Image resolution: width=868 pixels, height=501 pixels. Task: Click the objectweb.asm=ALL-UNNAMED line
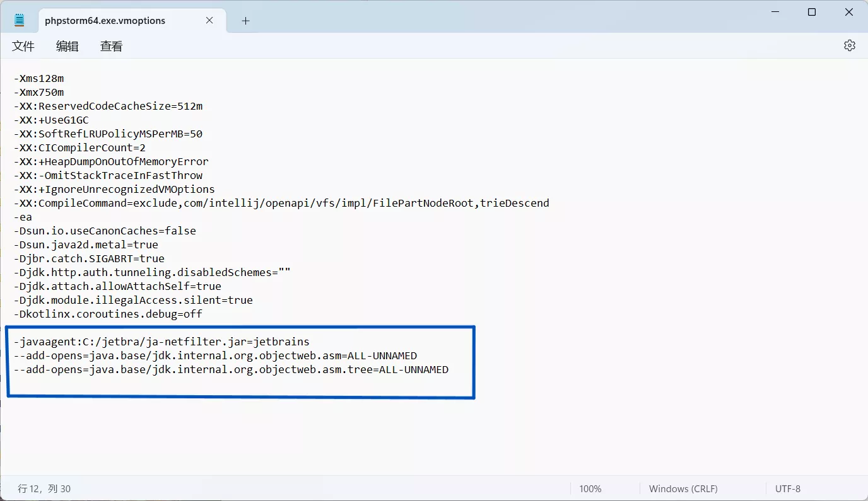tap(215, 356)
